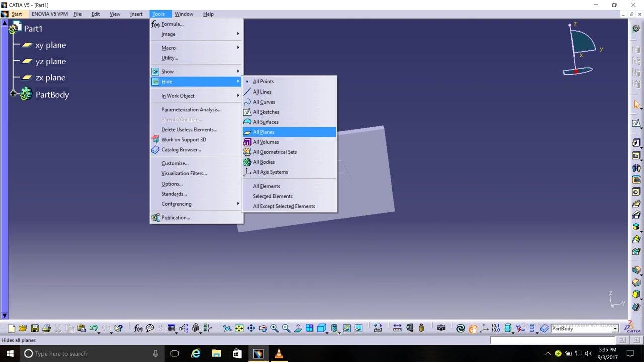Expand the Image submenu
The width and height of the screenshot is (644, 362).
click(x=196, y=34)
